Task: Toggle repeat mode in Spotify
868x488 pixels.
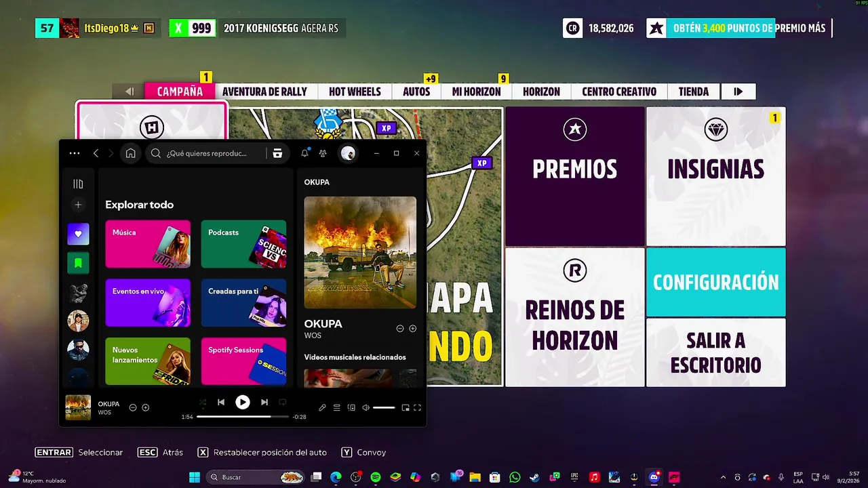Action: [283, 402]
